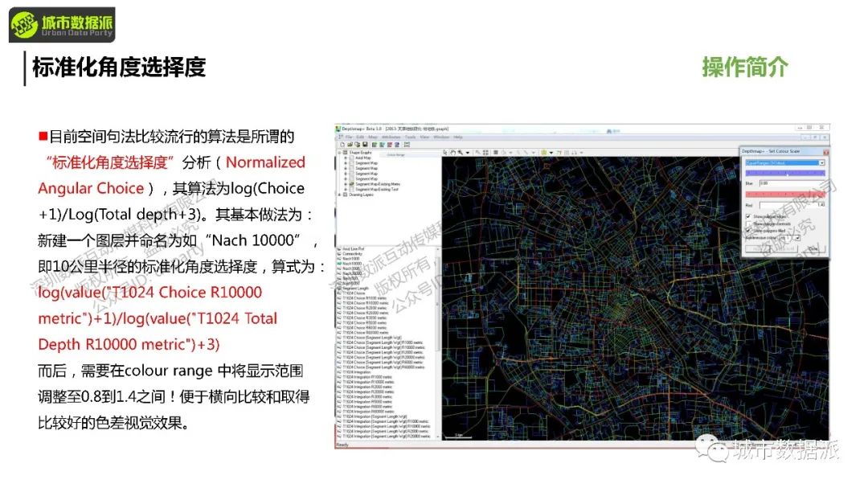Open the File menu
This screenshot has width=868, height=488.
coord(349,137)
